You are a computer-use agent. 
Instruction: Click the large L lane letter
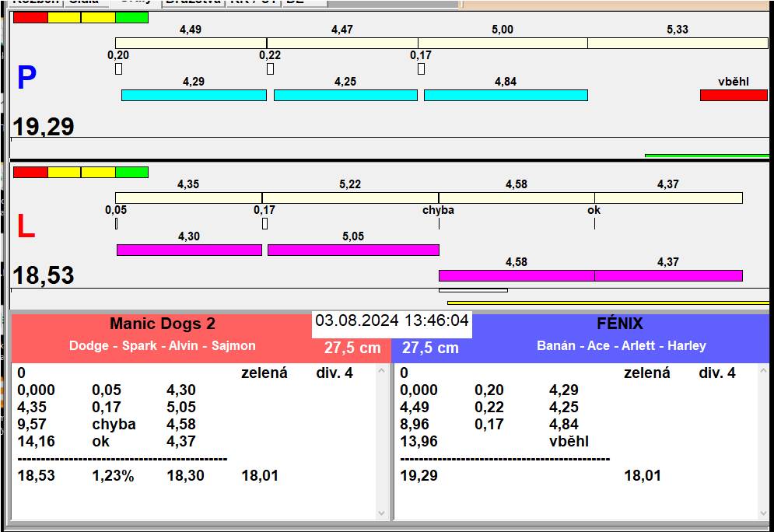tap(26, 226)
